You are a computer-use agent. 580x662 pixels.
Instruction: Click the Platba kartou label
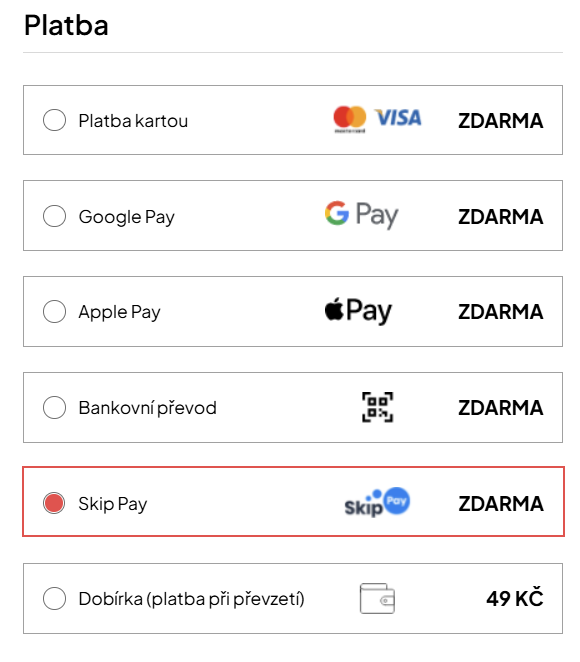tap(133, 121)
